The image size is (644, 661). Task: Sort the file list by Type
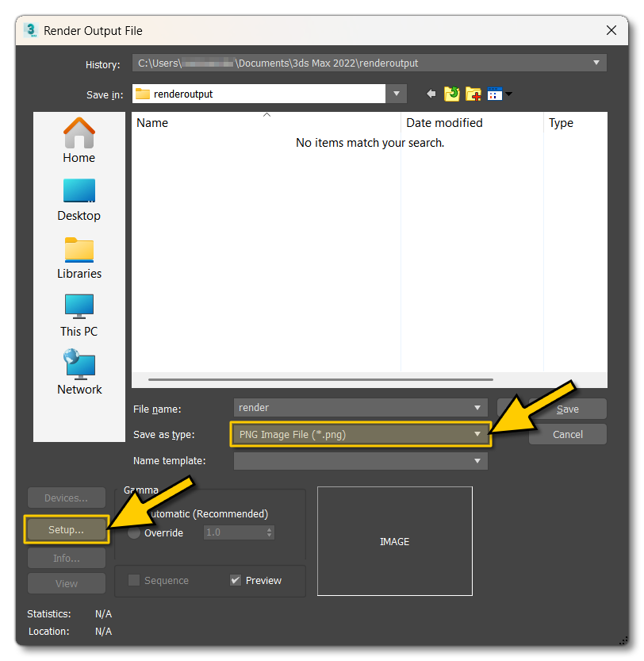(561, 123)
